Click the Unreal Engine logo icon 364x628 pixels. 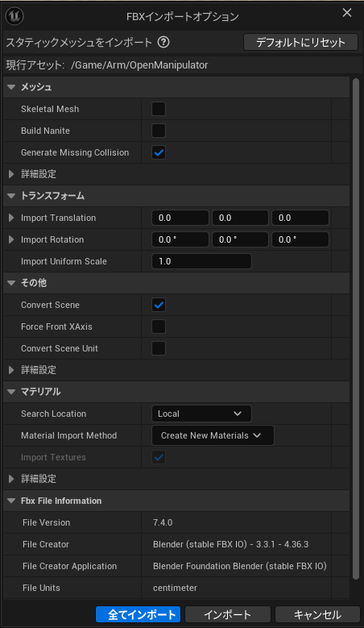(x=14, y=16)
